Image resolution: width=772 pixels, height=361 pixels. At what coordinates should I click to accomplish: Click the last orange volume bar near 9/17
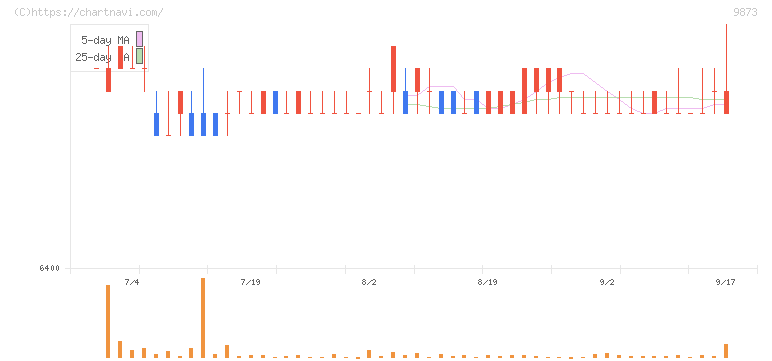click(x=726, y=351)
